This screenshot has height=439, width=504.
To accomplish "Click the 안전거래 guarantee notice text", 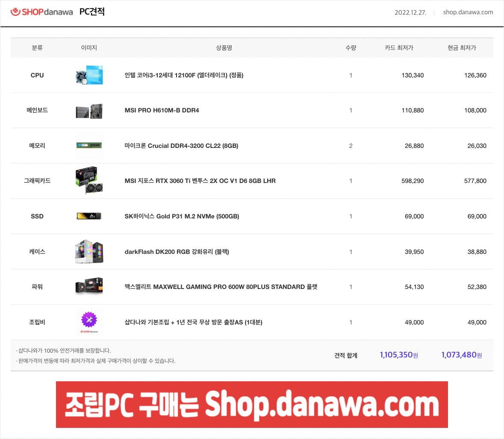I will coord(63,350).
